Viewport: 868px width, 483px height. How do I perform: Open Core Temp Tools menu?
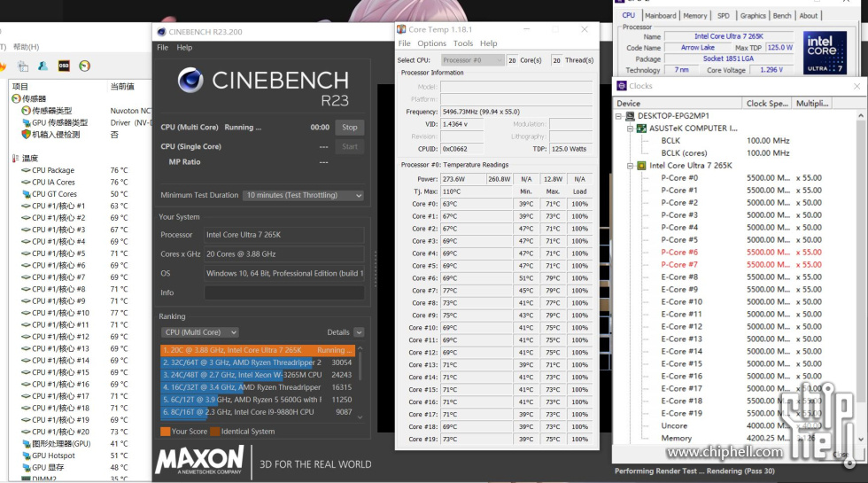tap(463, 43)
